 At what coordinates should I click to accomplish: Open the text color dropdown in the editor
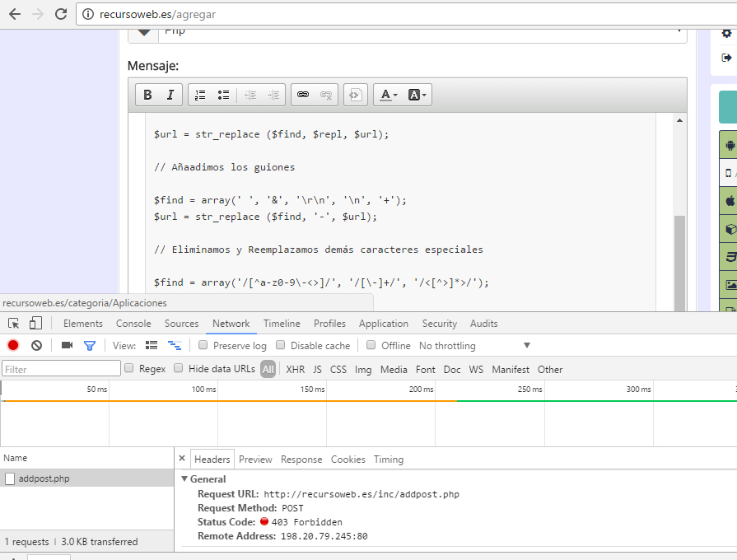(387, 95)
